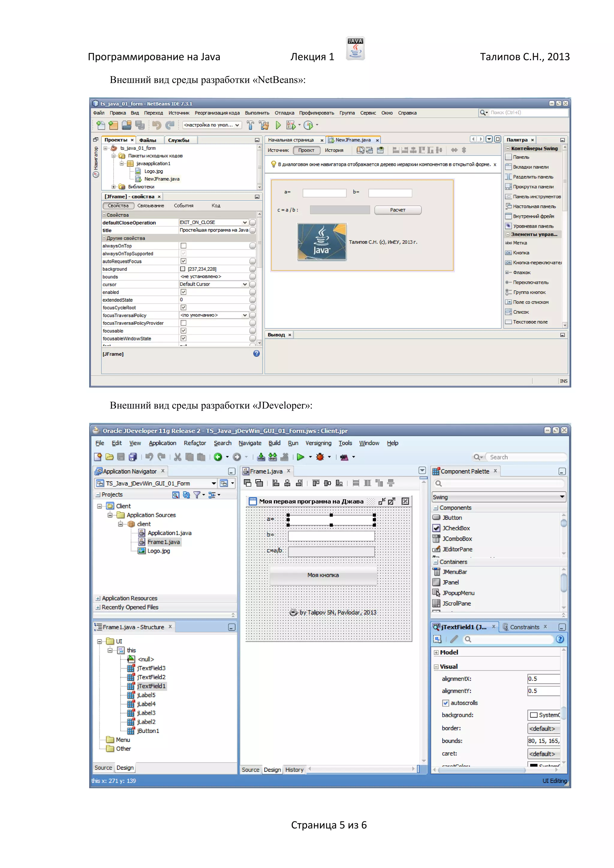This screenshot has width=614, height=868.
Task: Click the background color swatch in properties
Action: click(183, 269)
